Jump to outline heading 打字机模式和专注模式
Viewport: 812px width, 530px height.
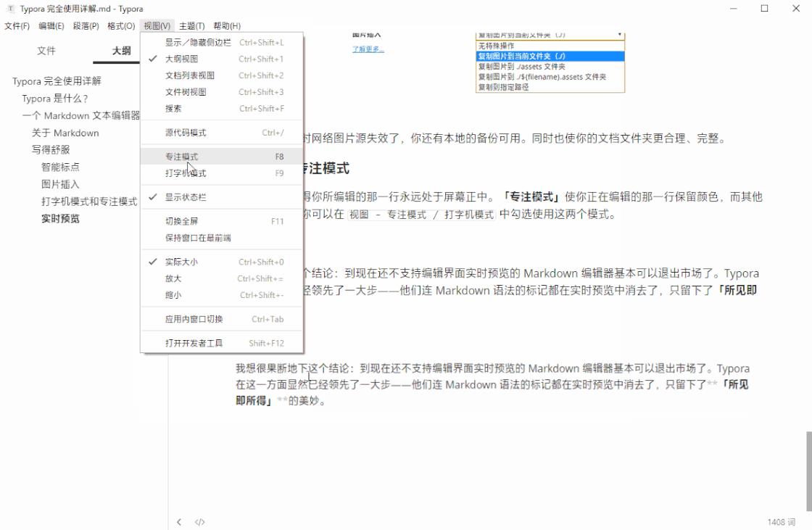89,202
